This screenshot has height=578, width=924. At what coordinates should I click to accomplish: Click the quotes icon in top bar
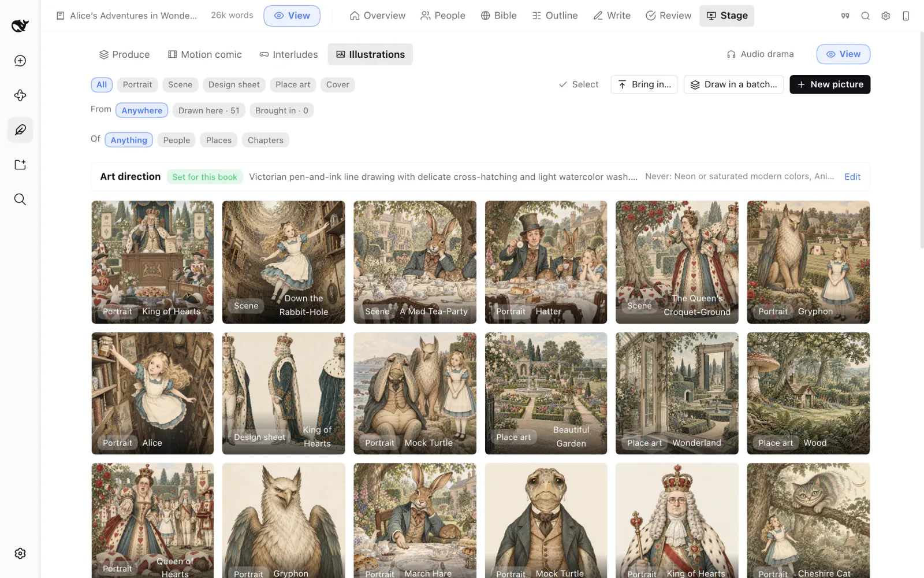coord(845,16)
